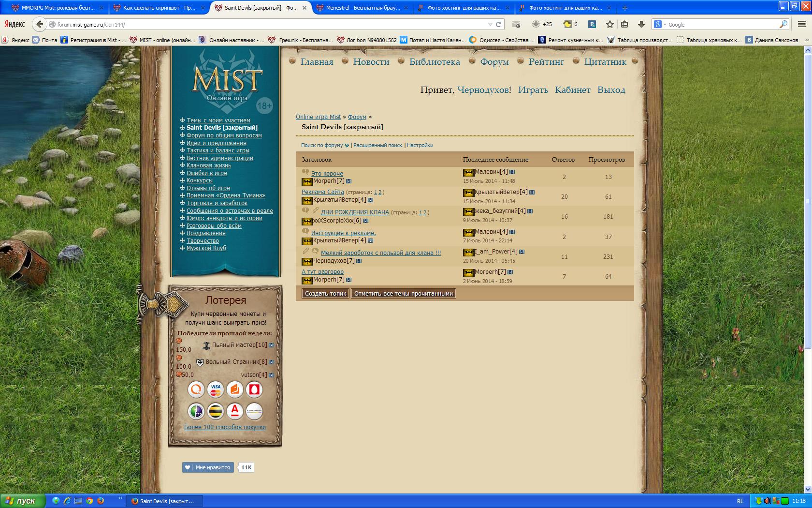This screenshot has width=812, height=508.
Task: Select the Beeline striped payment icon
Action: tap(216, 411)
